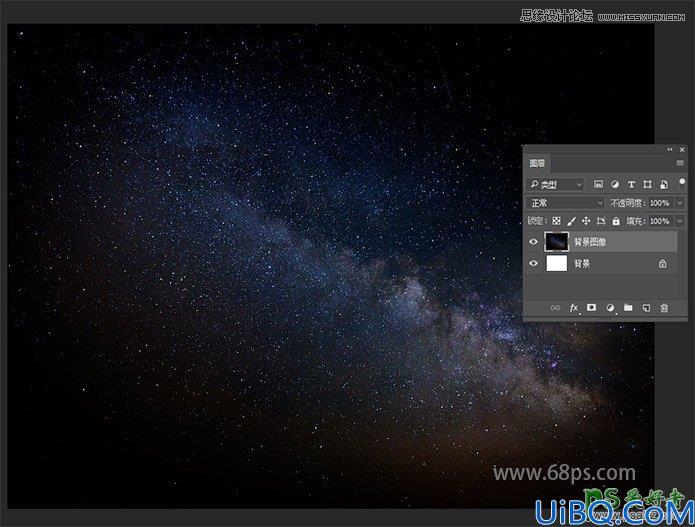Select the layer name 背景

pos(582,264)
